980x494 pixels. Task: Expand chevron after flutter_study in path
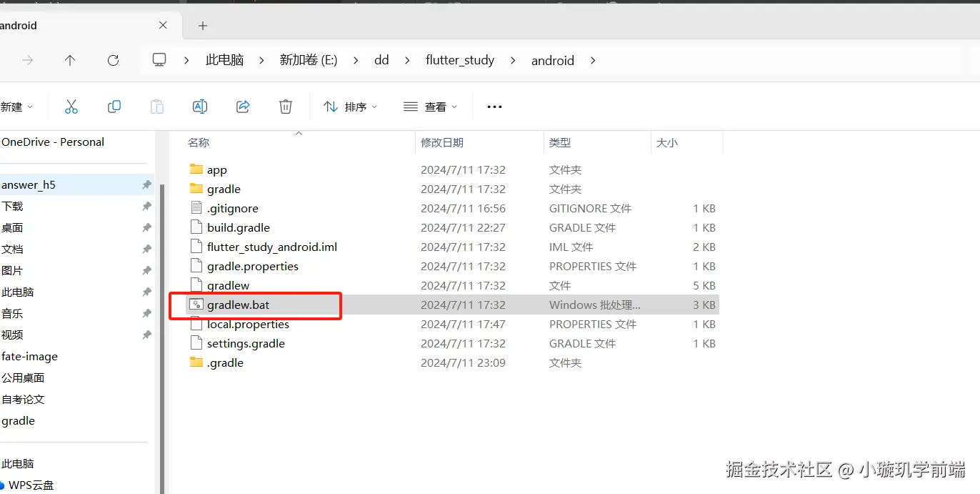pyautogui.click(x=513, y=61)
